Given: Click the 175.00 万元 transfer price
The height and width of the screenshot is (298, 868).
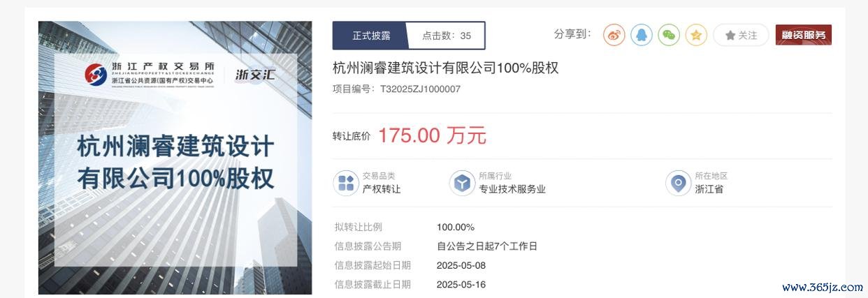Looking at the screenshot, I should (x=432, y=135).
